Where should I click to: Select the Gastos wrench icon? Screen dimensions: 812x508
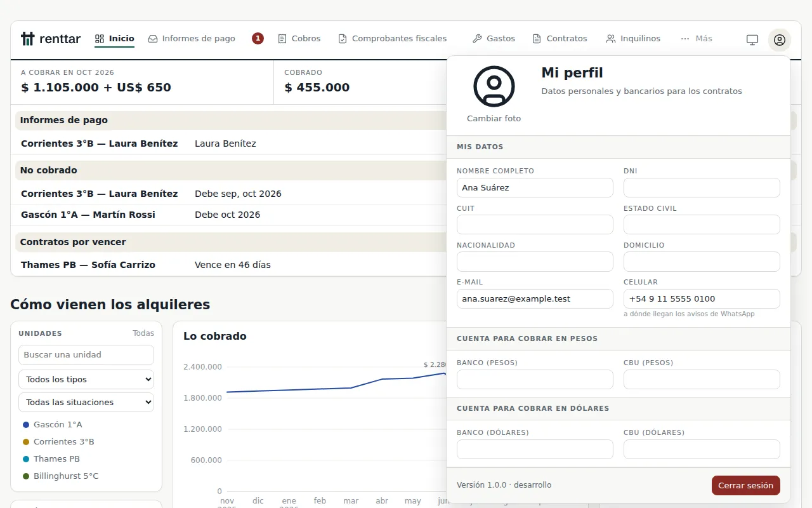click(x=477, y=39)
